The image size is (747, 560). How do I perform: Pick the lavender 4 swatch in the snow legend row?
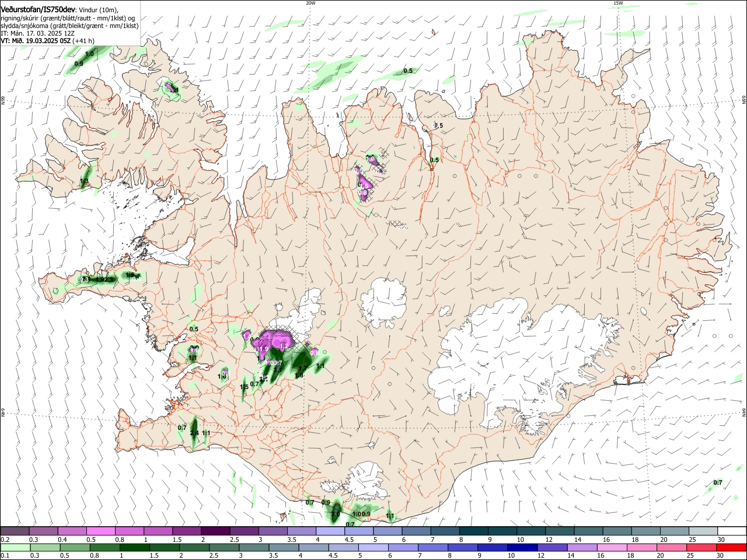click(330, 531)
